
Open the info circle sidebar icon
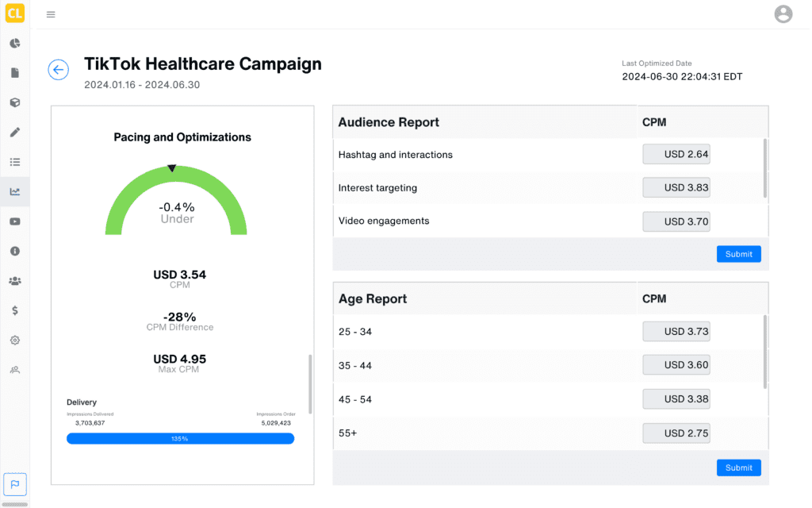pos(15,252)
